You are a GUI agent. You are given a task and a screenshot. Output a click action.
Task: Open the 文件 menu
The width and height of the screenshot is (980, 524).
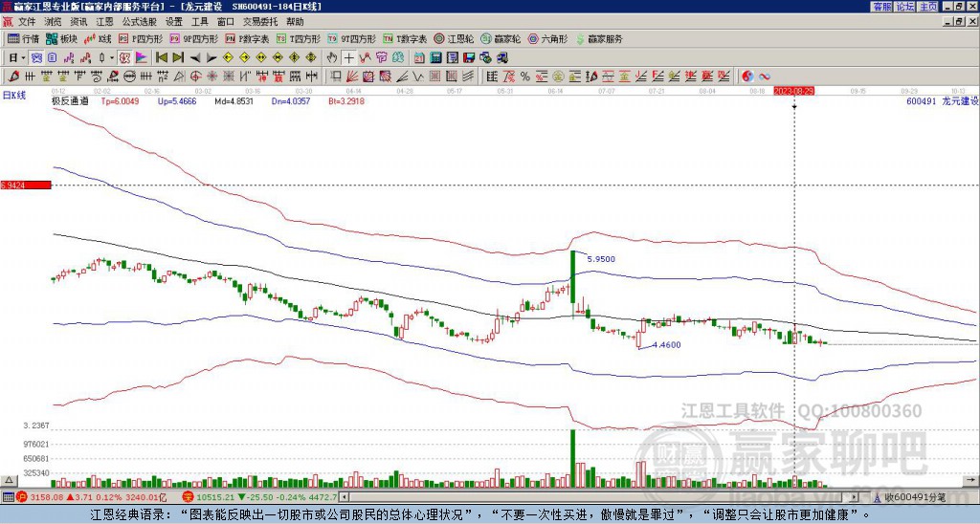(27, 22)
